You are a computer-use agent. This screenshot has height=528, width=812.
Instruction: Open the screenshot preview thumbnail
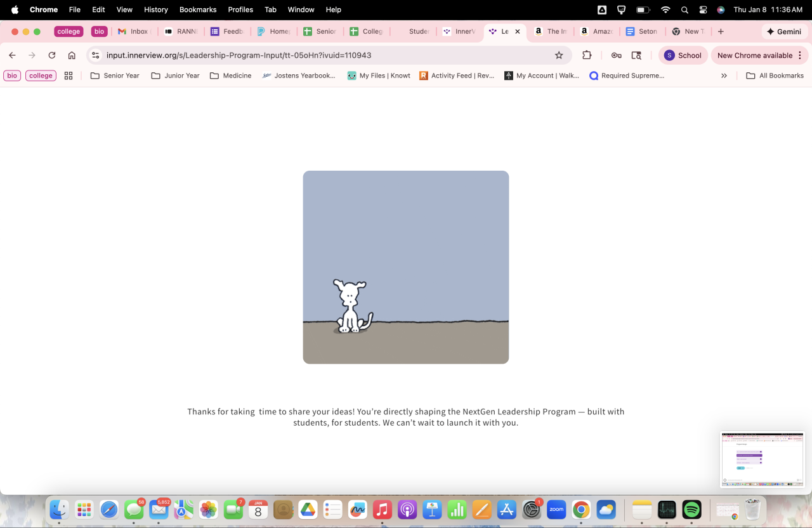coord(762,459)
